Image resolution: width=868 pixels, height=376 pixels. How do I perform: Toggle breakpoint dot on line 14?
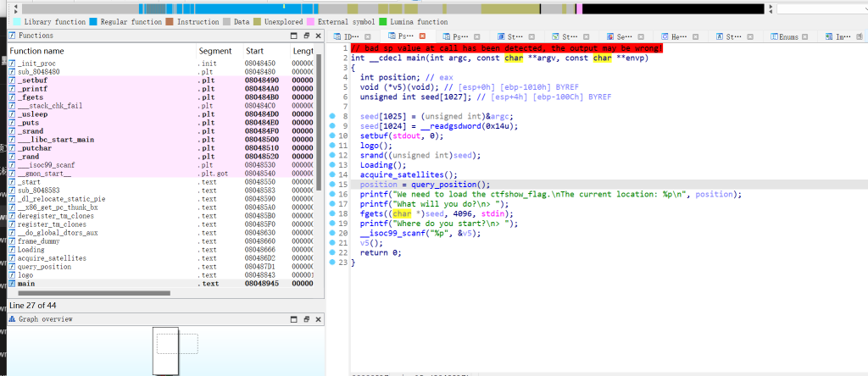coord(332,174)
